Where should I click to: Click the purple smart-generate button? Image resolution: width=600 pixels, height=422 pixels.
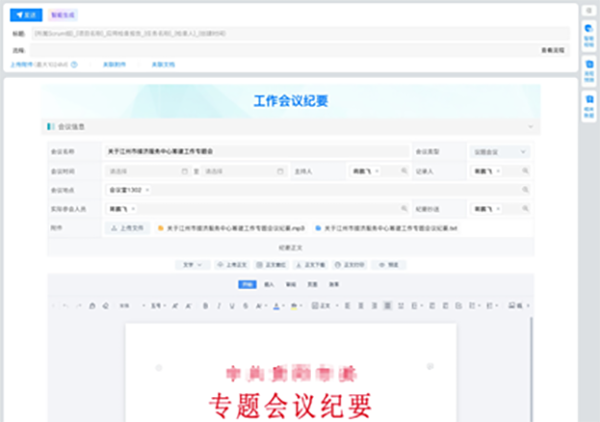click(63, 15)
